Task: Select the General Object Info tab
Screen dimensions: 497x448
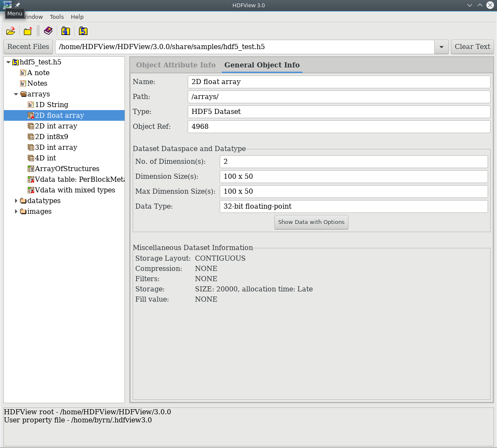Action: tap(262, 65)
